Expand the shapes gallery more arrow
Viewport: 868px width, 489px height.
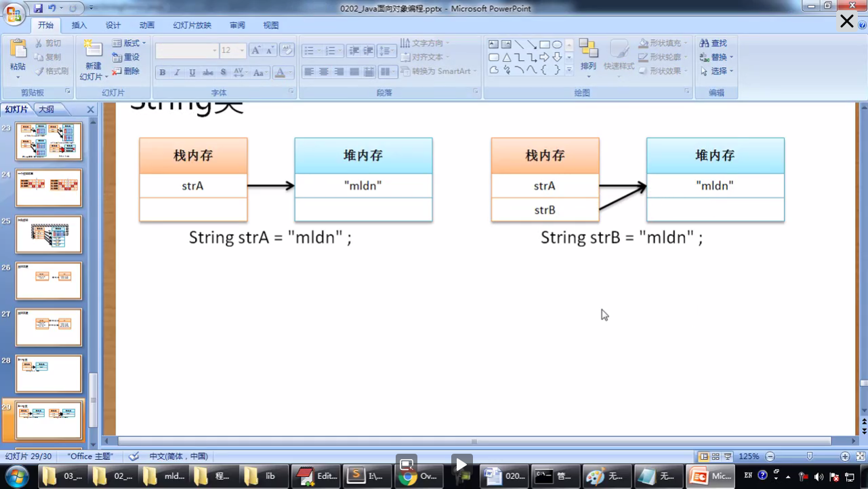(x=569, y=70)
